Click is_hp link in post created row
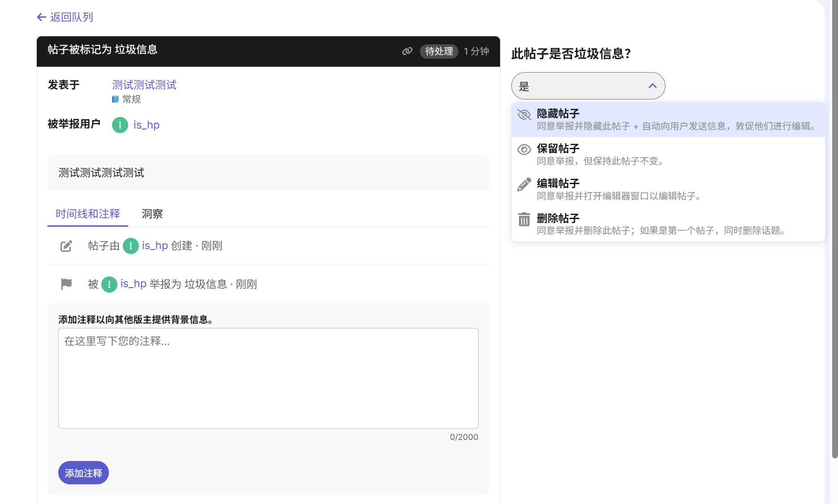The width and height of the screenshot is (838, 504). click(x=155, y=246)
